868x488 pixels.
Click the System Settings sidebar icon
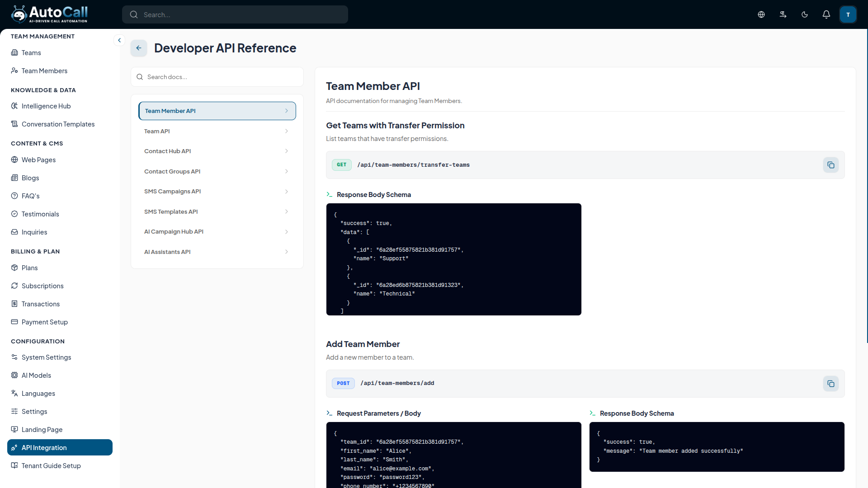click(14, 357)
